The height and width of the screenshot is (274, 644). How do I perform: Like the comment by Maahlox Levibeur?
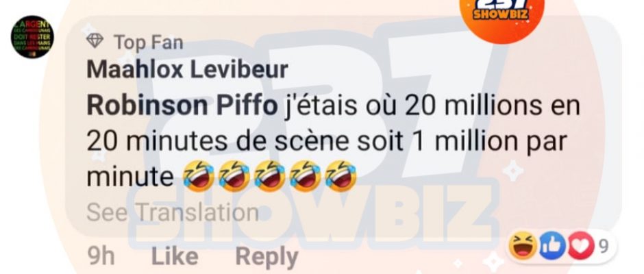[175, 256]
